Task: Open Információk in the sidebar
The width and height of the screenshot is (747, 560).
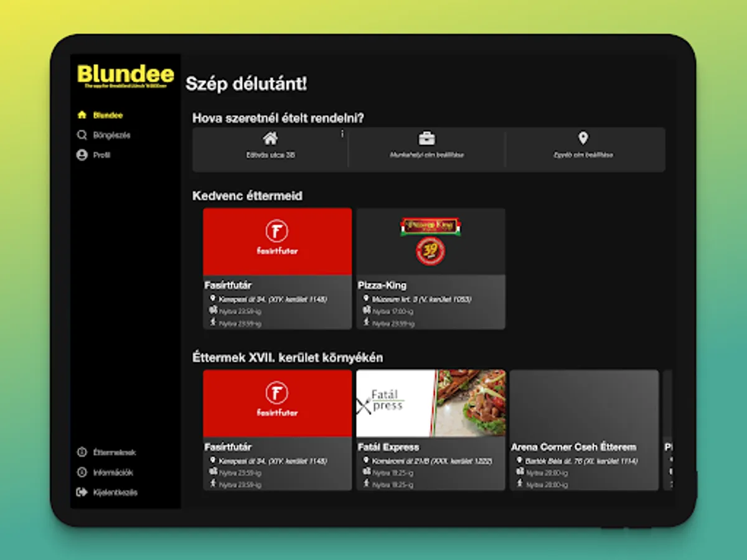Action: pos(105,472)
